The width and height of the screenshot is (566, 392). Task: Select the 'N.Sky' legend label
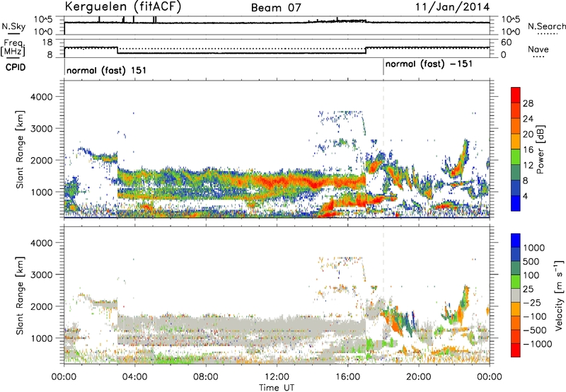click(13, 27)
